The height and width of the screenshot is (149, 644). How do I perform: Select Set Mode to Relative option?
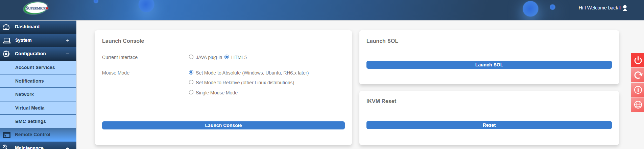click(x=191, y=82)
